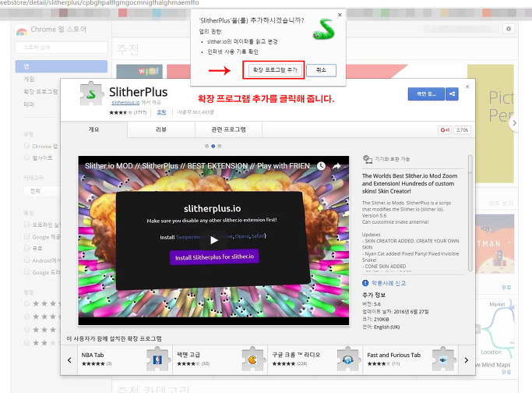
Task: Open the Fast and Furious Tab card
Action: [x=410, y=359]
